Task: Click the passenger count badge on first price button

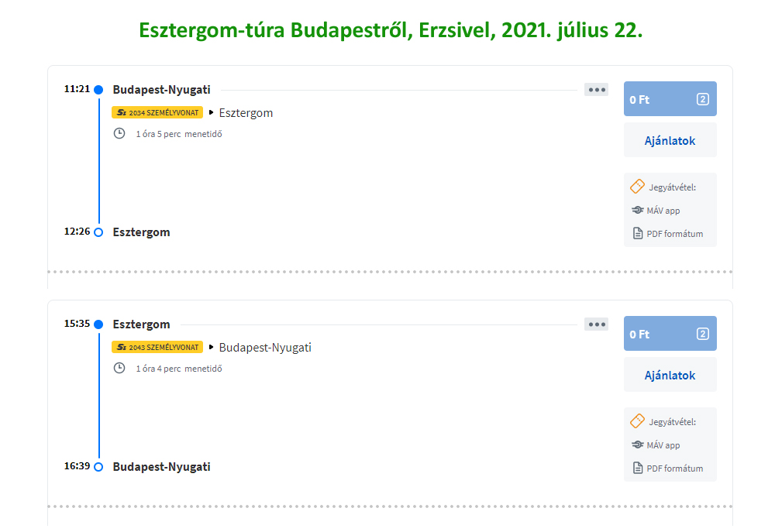Action: [x=703, y=99]
